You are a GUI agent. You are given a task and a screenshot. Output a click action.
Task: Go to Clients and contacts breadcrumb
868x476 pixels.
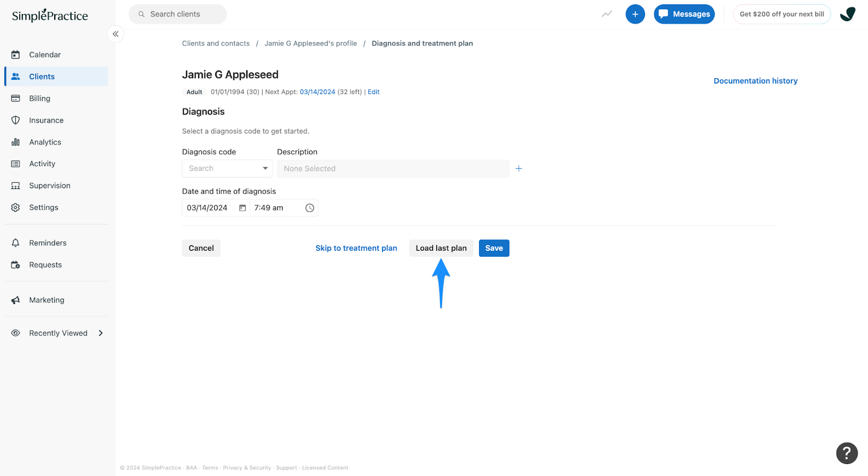click(x=216, y=43)
